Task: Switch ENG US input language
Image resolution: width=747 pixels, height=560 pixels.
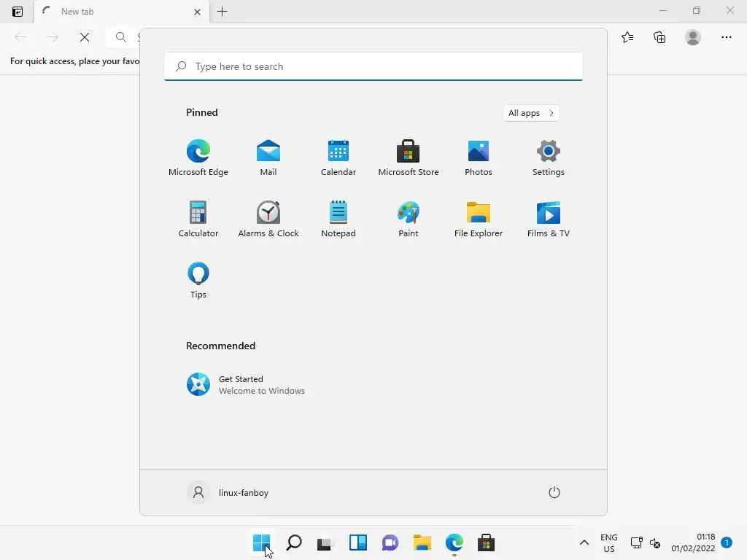Action: 609,542
